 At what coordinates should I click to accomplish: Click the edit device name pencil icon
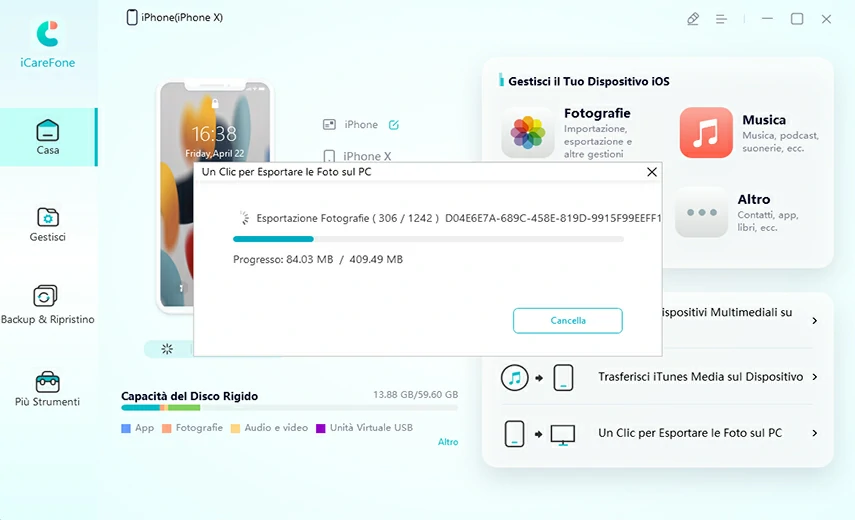tap(394, 125)
